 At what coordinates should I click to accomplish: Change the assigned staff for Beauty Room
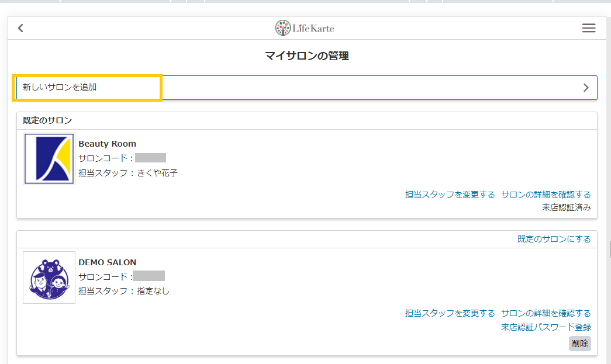pyautogui.click(x=450, y=195)
